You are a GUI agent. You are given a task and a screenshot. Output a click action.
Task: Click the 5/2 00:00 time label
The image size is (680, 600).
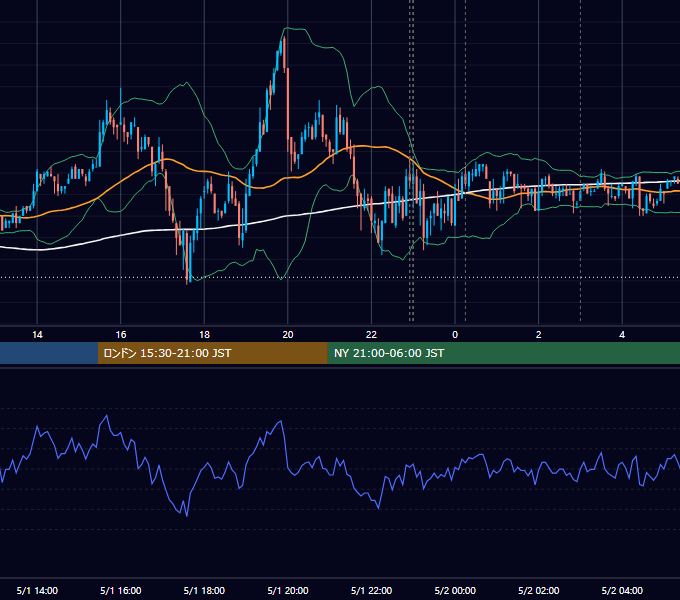455,590
